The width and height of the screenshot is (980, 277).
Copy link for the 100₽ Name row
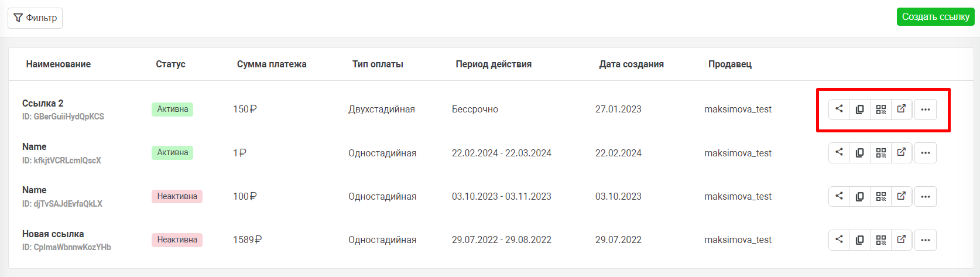point(860,196)
